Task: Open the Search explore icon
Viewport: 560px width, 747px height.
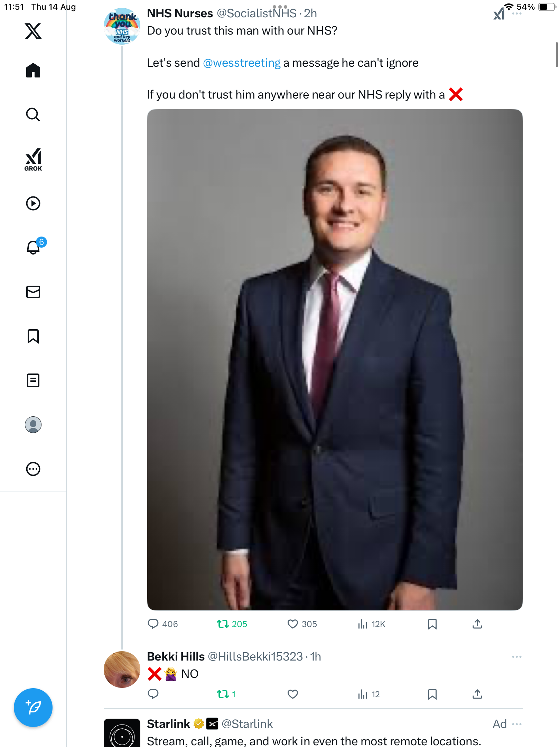Action: (x=33, y=115)
